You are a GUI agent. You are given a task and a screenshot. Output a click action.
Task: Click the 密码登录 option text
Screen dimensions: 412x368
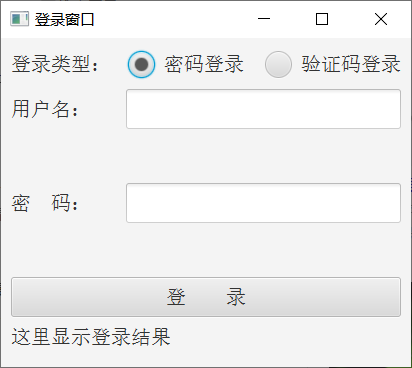[204, 64]
